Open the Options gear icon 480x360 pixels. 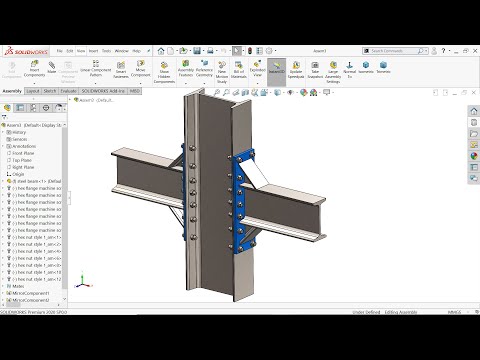(269, 51)
